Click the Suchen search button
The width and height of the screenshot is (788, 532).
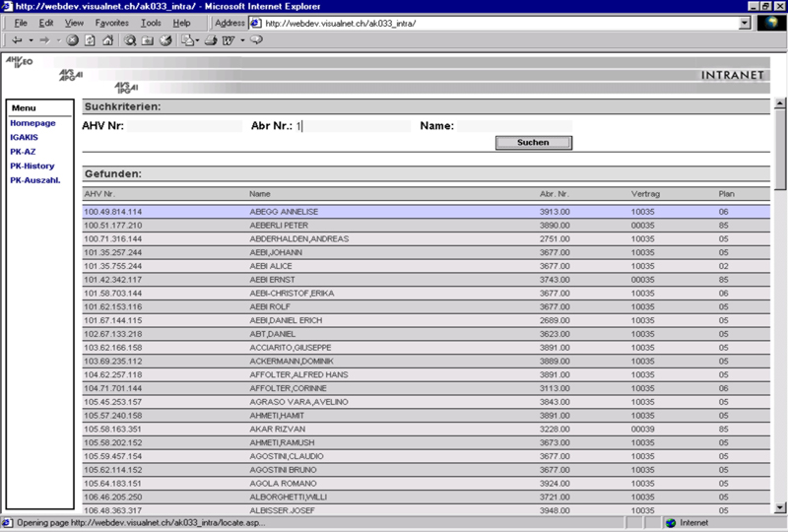tap(534, 143)
